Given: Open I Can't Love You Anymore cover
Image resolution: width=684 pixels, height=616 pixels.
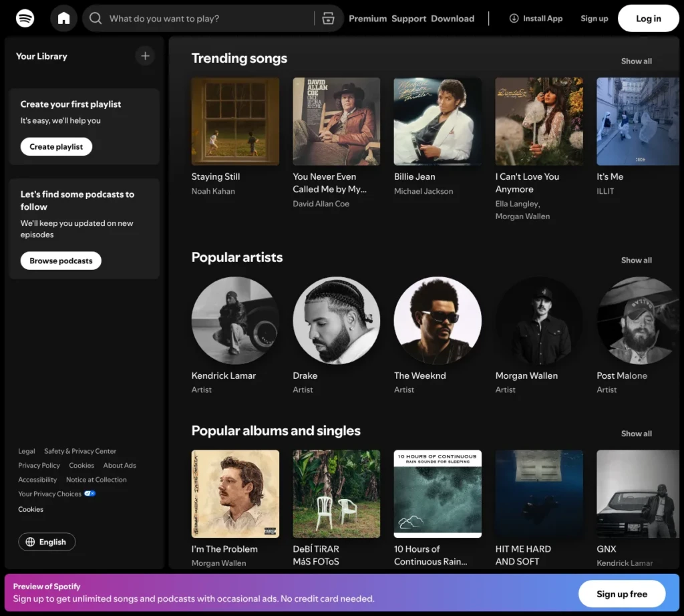Looking at the screenshot, I should click(x=539, y=122).
